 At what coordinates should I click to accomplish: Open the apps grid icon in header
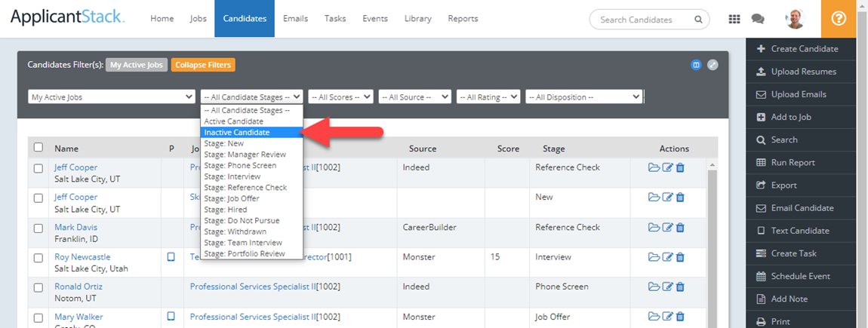(x=734, y=19)
